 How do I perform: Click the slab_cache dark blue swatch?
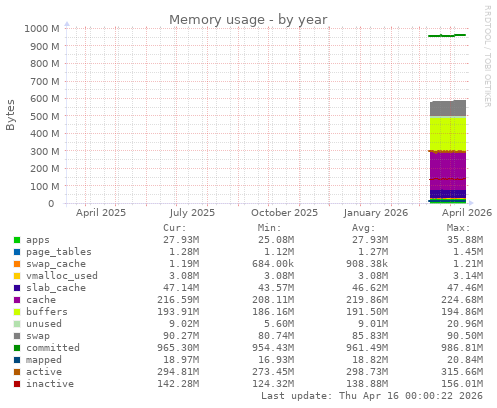(17, 288)
